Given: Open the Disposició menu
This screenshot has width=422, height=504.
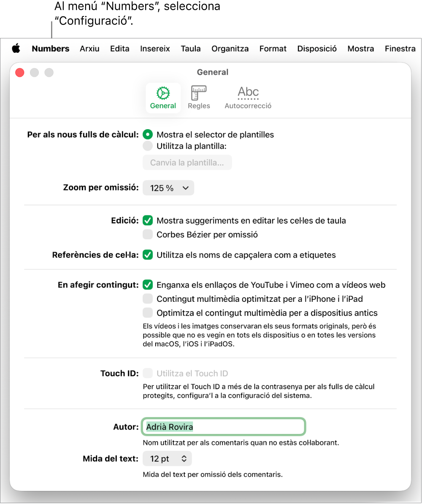Looking at the screenshot, I should [x=317, y=49].
